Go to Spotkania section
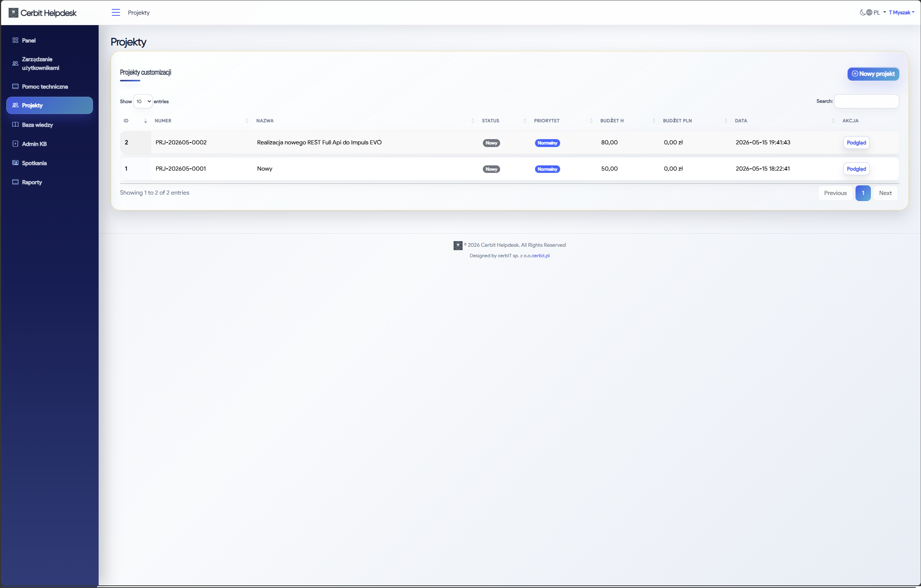This screenshot has width=921, height=588. click(x=50, y=163)
